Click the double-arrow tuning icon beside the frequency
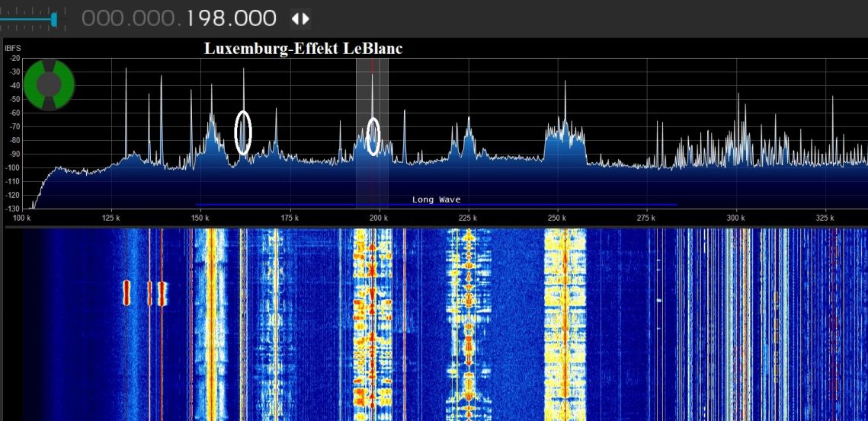 (300, 19)
